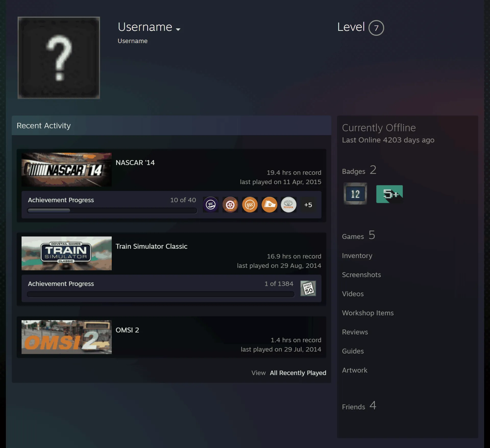Click the NASCAR '14 game title
490x448 pixels.
(135, 162)
